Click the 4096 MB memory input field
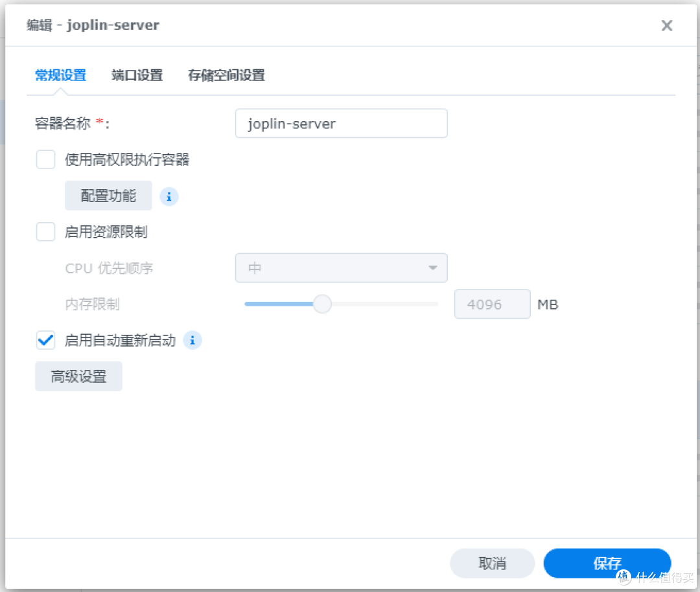 pyautogui.click(x=492, y=304)
